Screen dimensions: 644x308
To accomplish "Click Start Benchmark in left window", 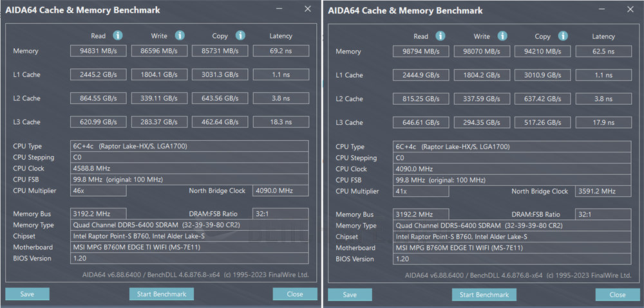I will (x=162, y=294).
